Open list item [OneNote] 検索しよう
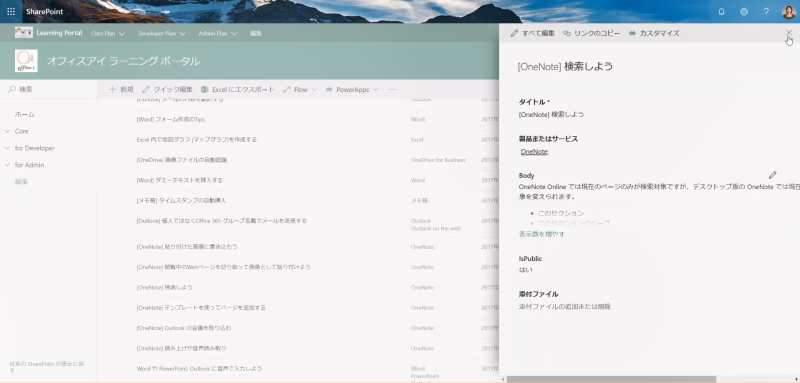The image size is (800, 383). [x=164, y=287]
